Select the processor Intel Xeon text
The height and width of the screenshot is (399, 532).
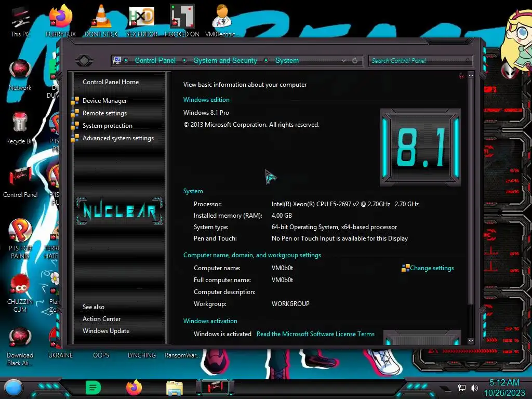(x=345, y=204)
